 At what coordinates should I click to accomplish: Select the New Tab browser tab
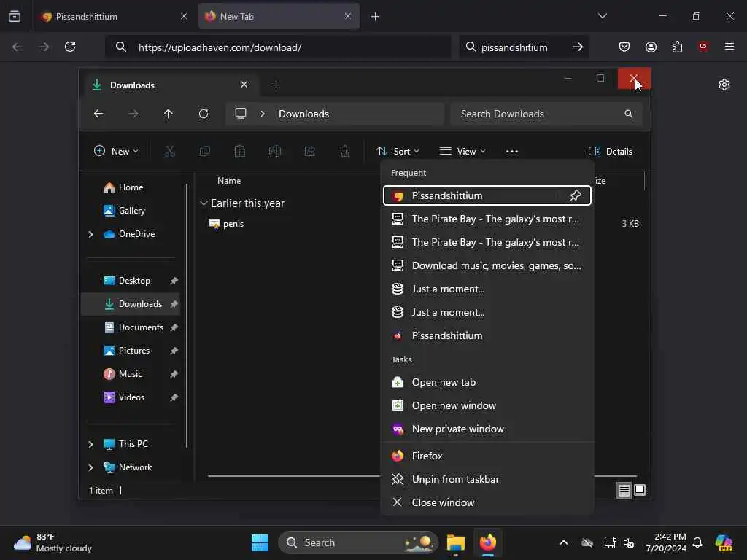[x=279, y=17]
